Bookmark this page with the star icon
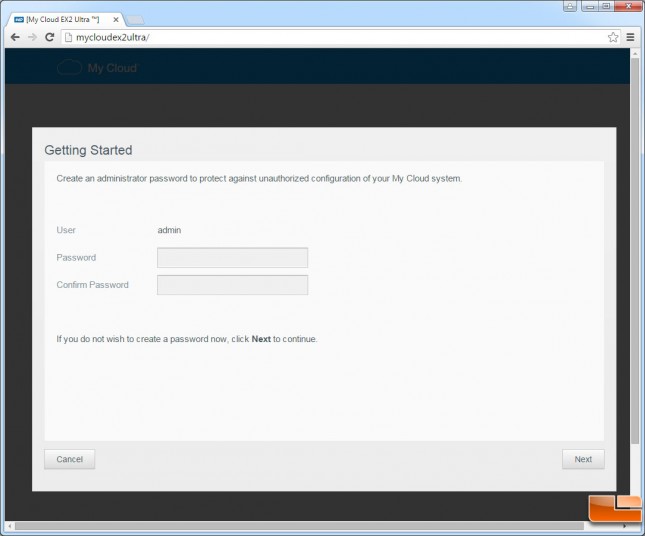645x536 pixels. coord(613,37)
